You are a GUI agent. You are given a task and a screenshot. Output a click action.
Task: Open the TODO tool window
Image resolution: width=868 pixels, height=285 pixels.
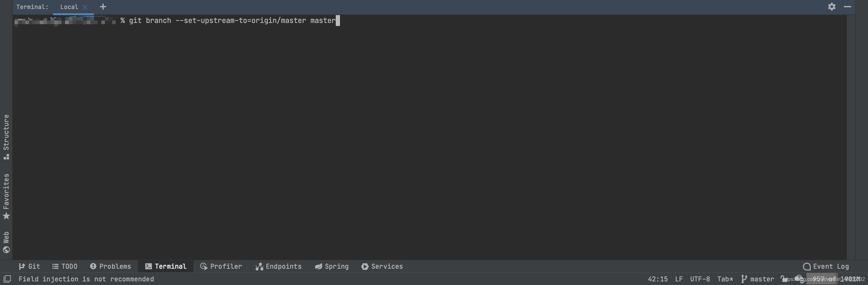(65, 266)
